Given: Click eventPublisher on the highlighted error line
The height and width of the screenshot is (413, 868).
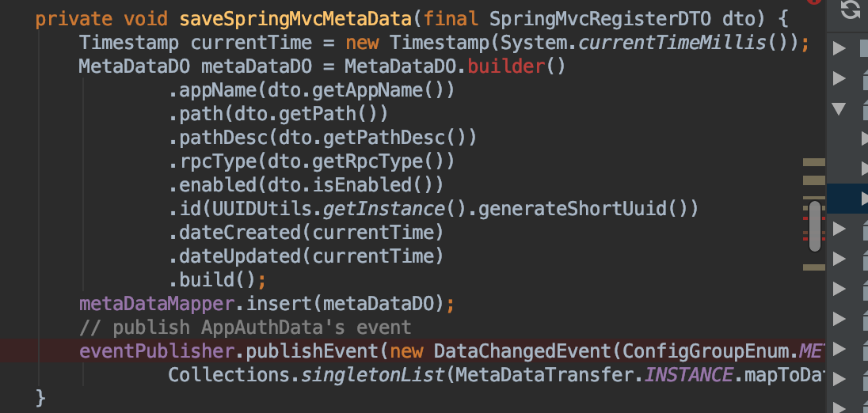Looking at the screenshot, I should pos(157,351).
